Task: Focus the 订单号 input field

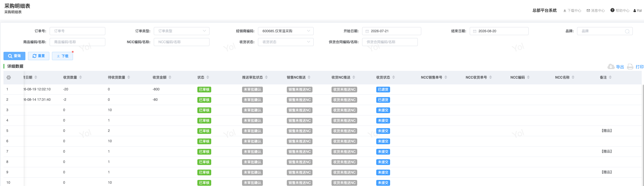Action: 77,31
